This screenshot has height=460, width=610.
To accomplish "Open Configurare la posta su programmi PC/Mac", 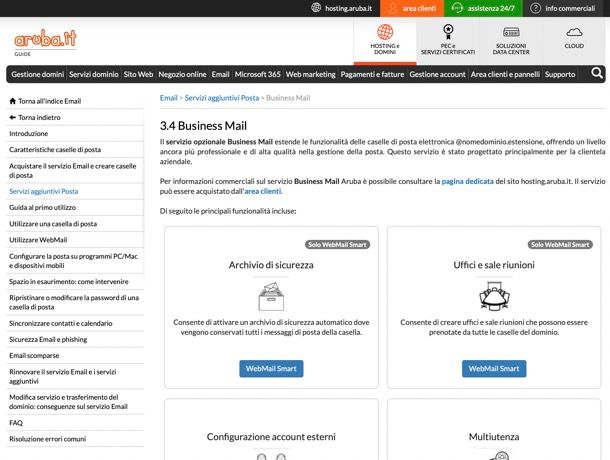I will tap(73, 261).
